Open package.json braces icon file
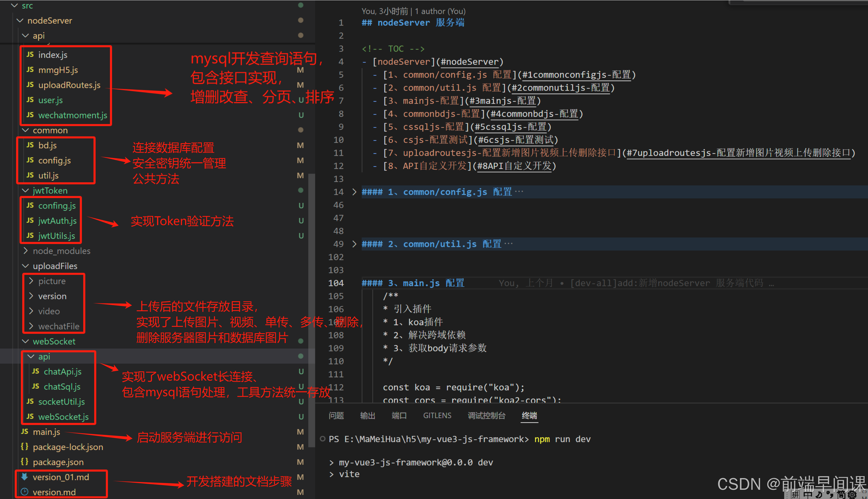The width and height of the screenshot is (868, 499). pos(58,462)
